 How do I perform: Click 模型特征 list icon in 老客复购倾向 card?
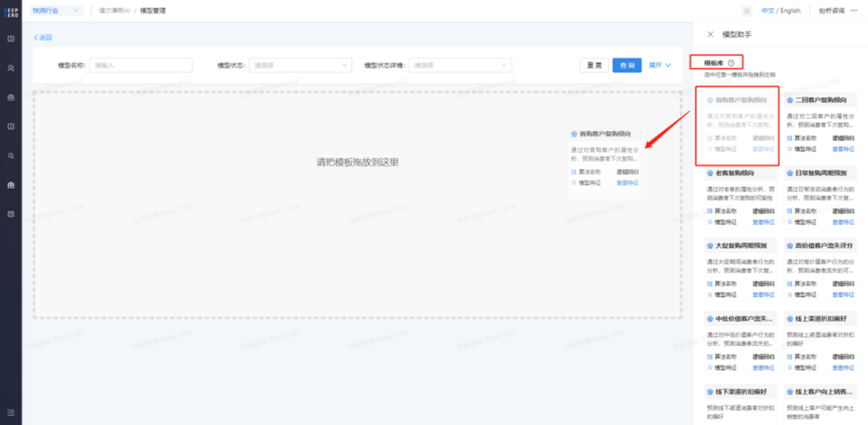point(710,222)
